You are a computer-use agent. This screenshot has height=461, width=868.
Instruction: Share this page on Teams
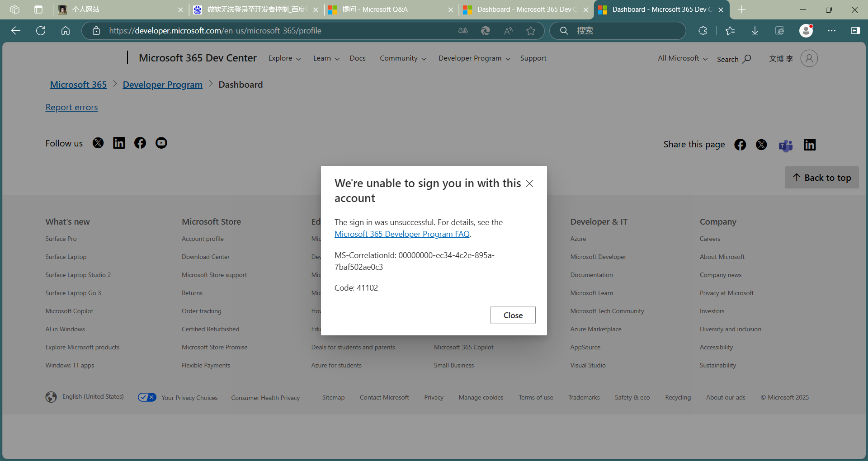click(786, 146)
